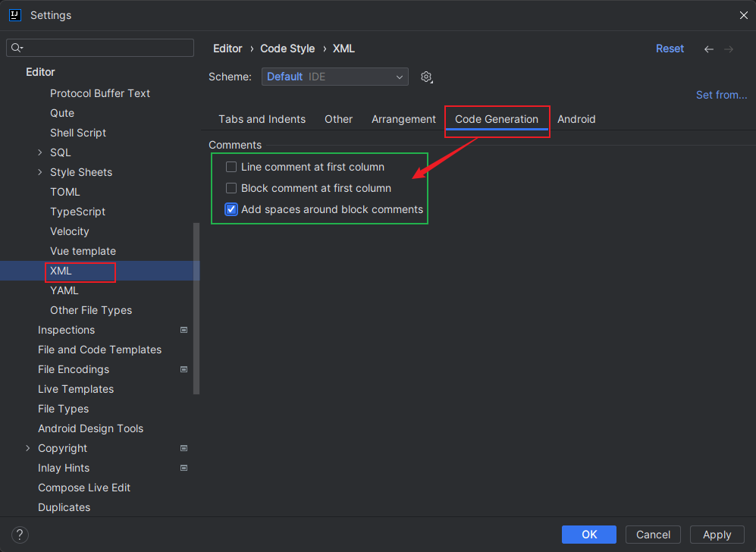The image size is (756, 552).
Task: Open the scheme actions gear icon
Action: 426,77
